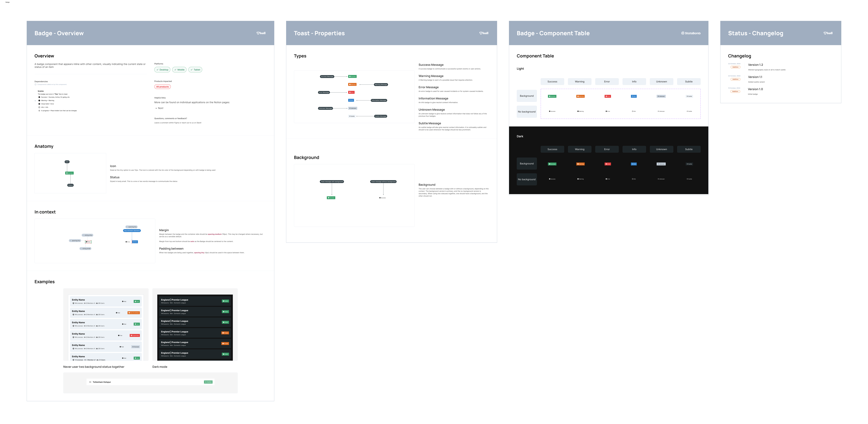Click the grey Churned badge

click(x=136, y=347)
